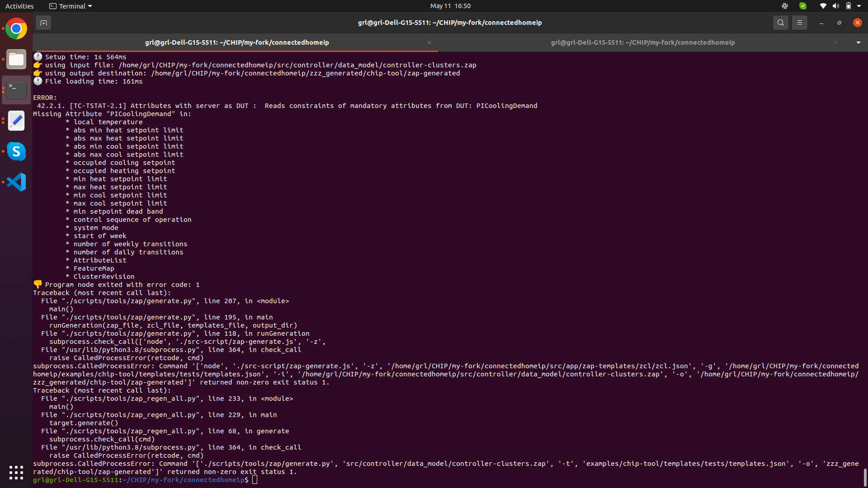868x488 pixels.
Task: Open the network status indicator
Action: point(822,6)
